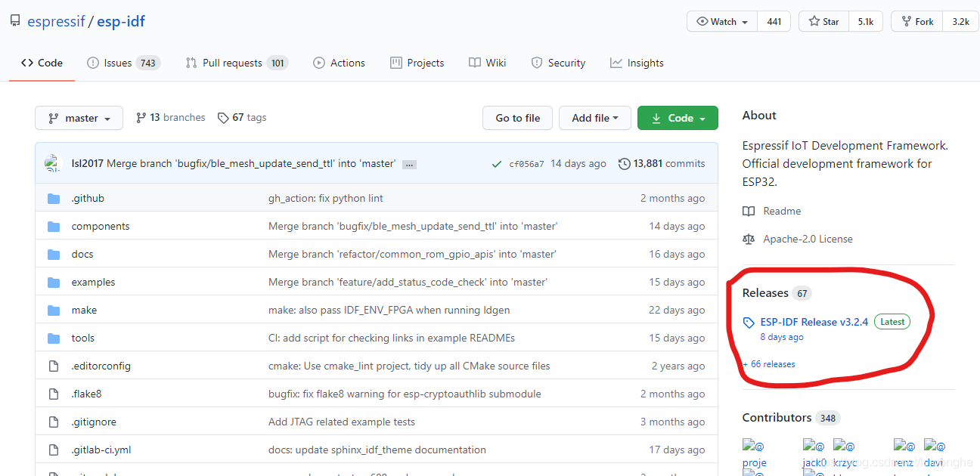This screenshot has height=476, width=980.
Task: Click the commits history clock icon
Action: coord(624,164)
